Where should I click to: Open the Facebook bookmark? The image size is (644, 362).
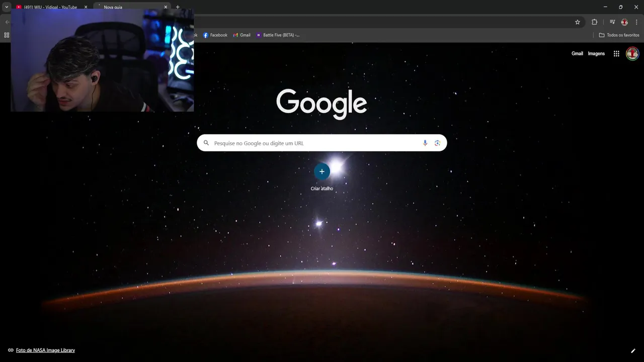coord(215,35)
